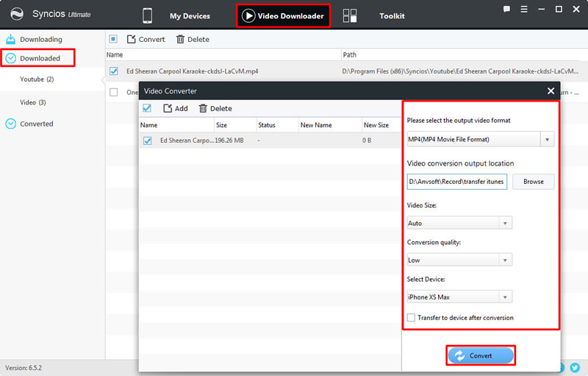Edit the output location path field
This screenshot has height=376, width=588.
[456, 182]
